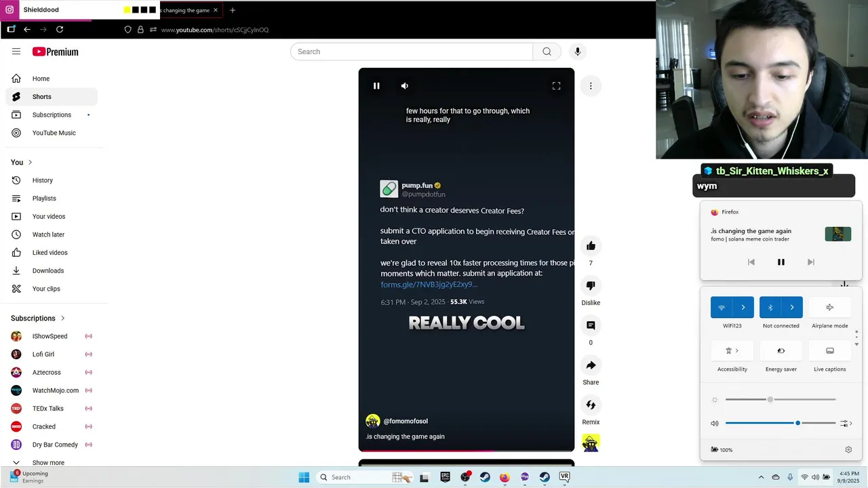Open YouTube Music from the sidebar
The width and height of the screenshot is (868, 488).
pyautogui.click(x=52, y=133)
